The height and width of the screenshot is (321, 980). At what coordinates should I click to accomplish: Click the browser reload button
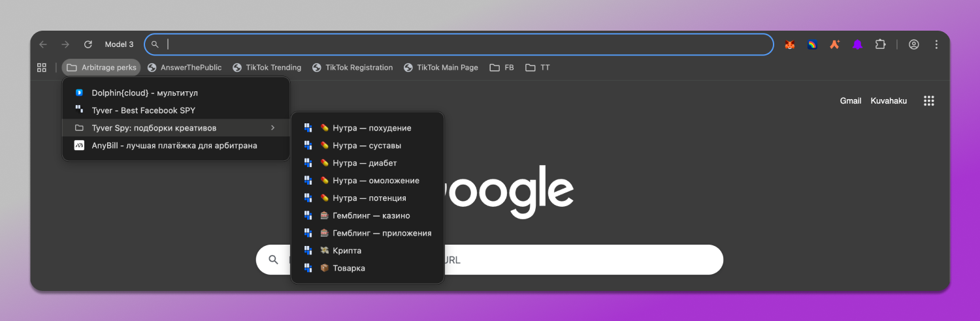point(88,44)
